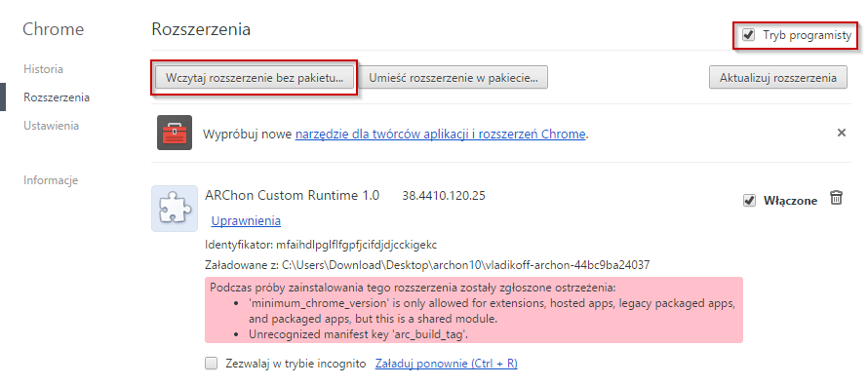Dismiss the developer tool banner with X
The height and width of the screenshot is (386, 868).
point(842,133)
